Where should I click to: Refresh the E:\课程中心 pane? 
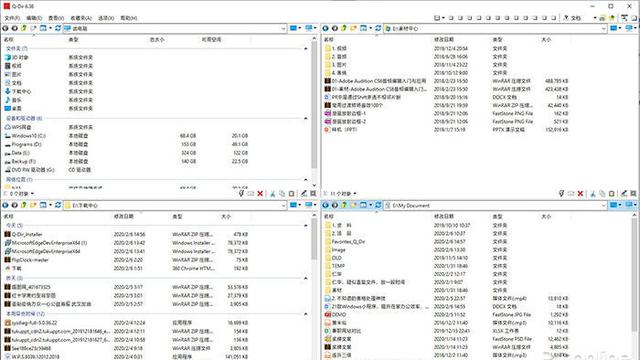(378, 28)
